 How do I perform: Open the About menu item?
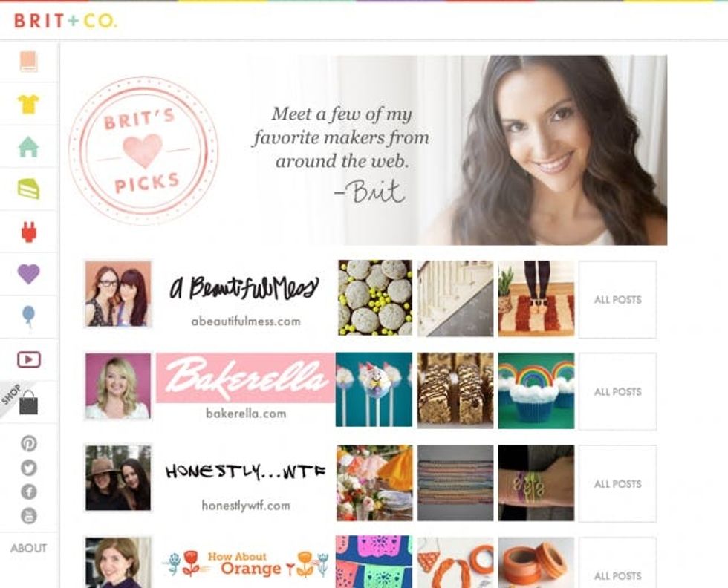coord(28,548)
